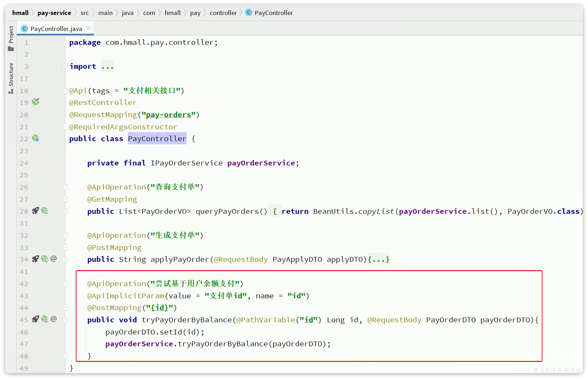
Task: Click the rocket gutter icon on line 34
Action: point(35,259)
